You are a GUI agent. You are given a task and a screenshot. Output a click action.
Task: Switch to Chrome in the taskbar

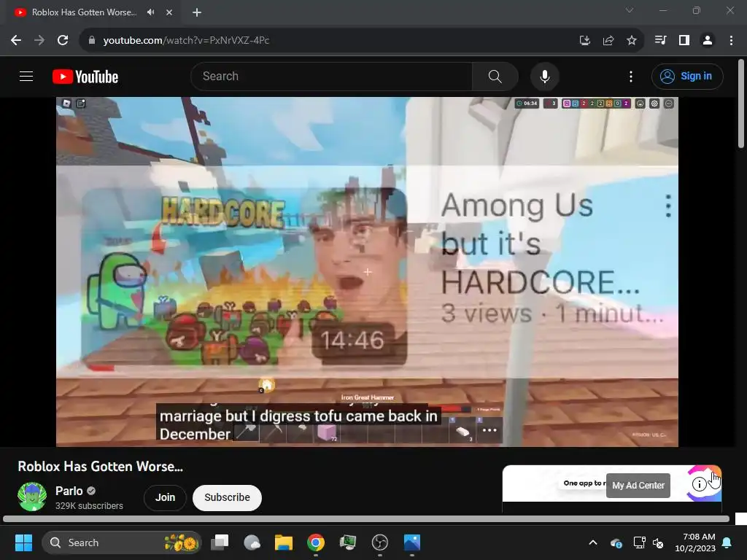click(315, 542)
